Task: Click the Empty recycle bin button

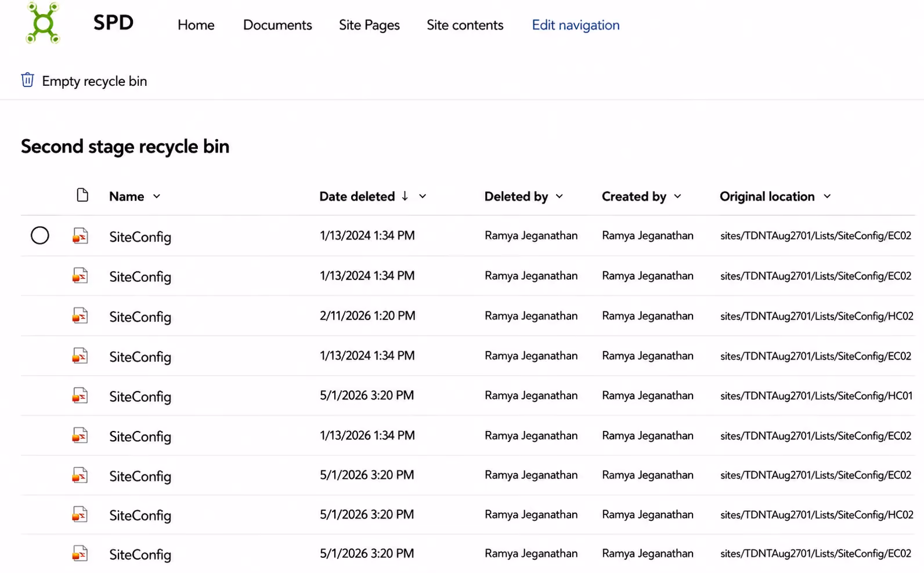Action: [x=84, y=81]
